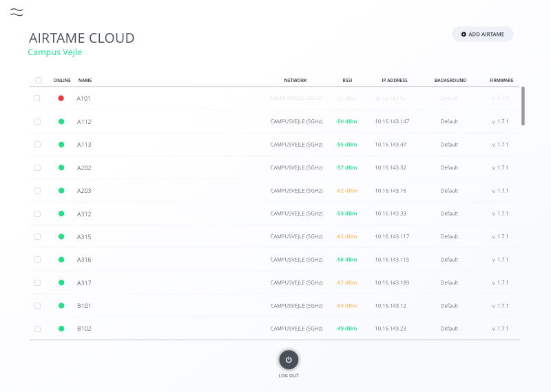Viewport: 551px width, 392px height.
Task: Toggle the select-all checkbox in header
Action: pos(39,80)
